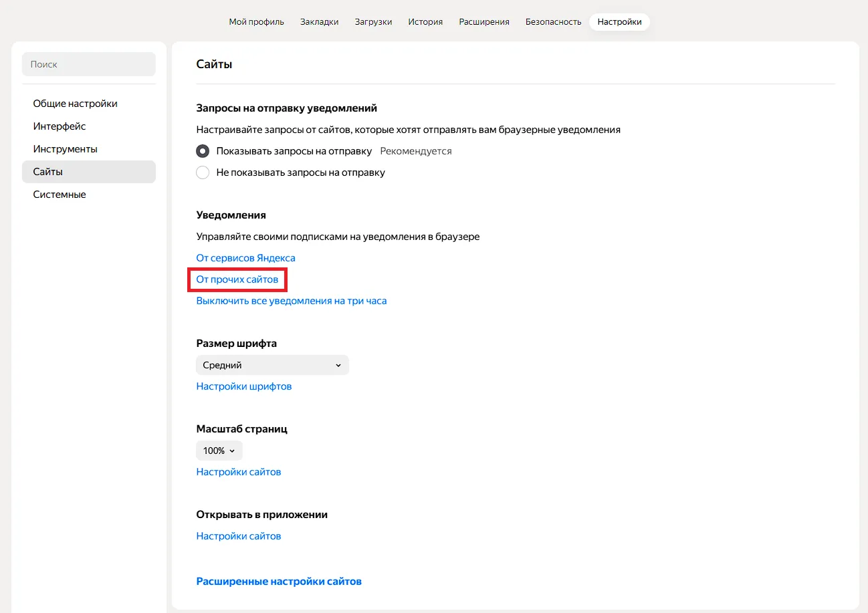Open the Безопасность tab
The height and width of the screenshot is (613, 868).
553,22
